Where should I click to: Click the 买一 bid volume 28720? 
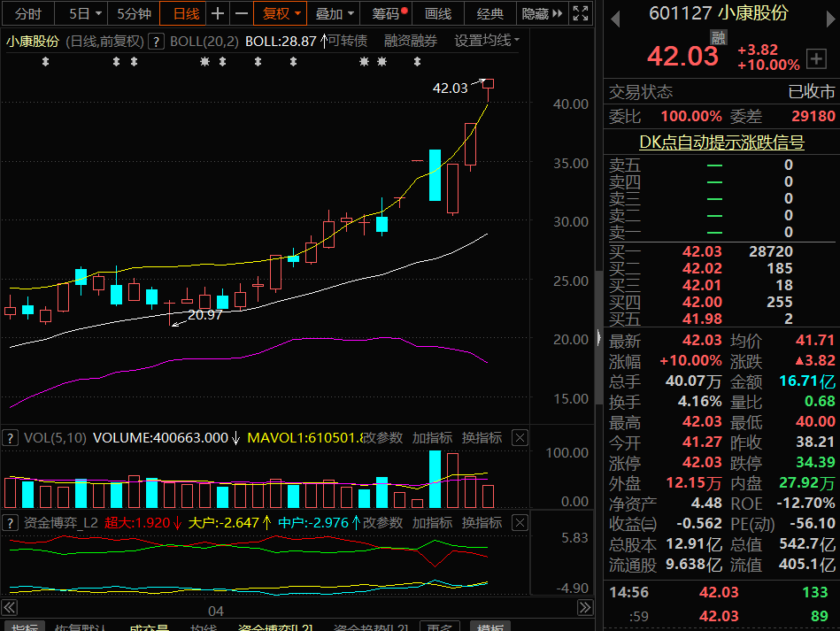pyautogui.click(x=771, y=251)
